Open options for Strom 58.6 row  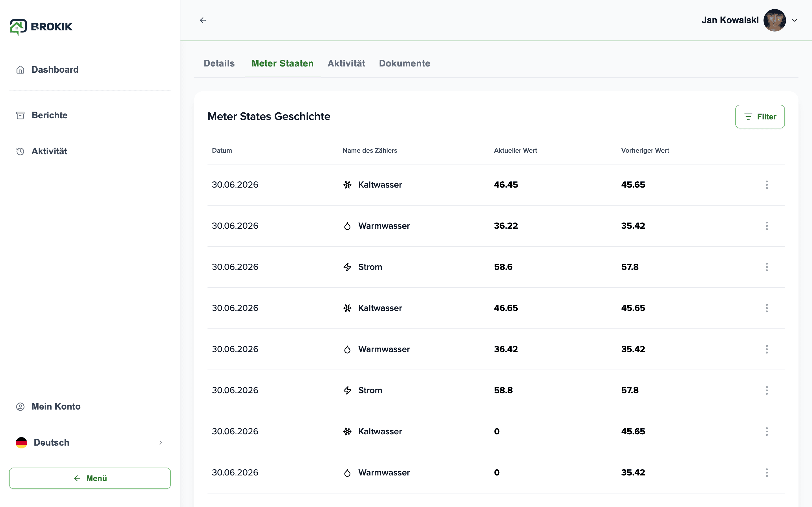tap(767, 267)
